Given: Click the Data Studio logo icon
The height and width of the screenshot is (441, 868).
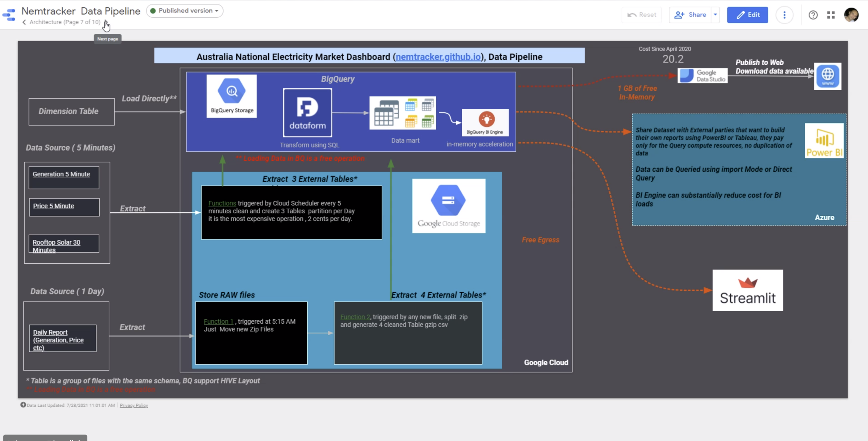Looking at the screenshot, I should click(9, 15).
